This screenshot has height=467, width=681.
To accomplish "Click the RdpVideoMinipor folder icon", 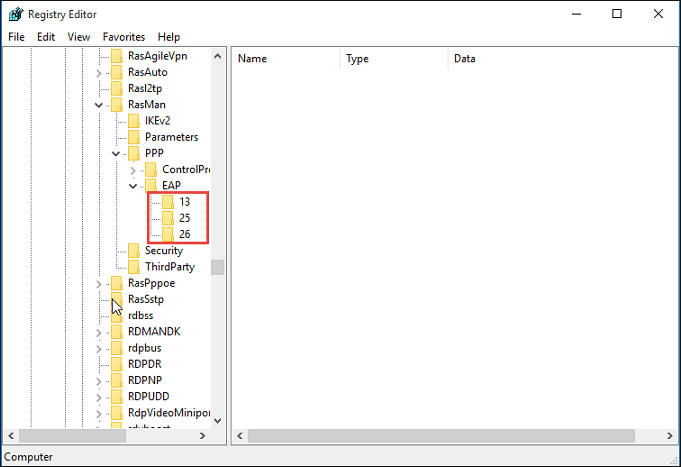I will click(x=116, y=413).
